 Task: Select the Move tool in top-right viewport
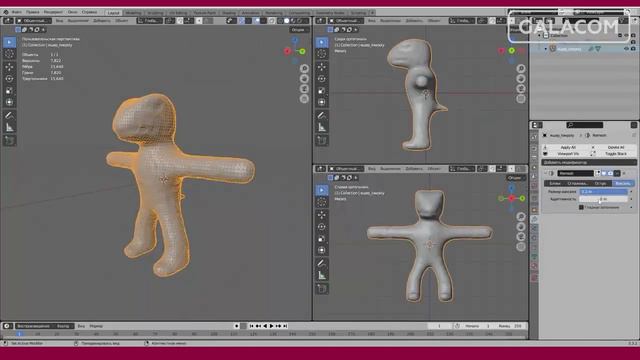tap(322, 67)
